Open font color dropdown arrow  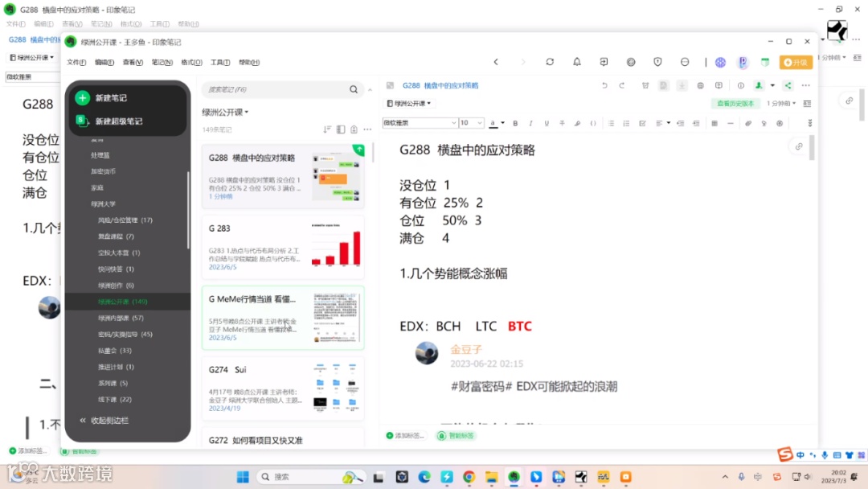pos(502,123)
